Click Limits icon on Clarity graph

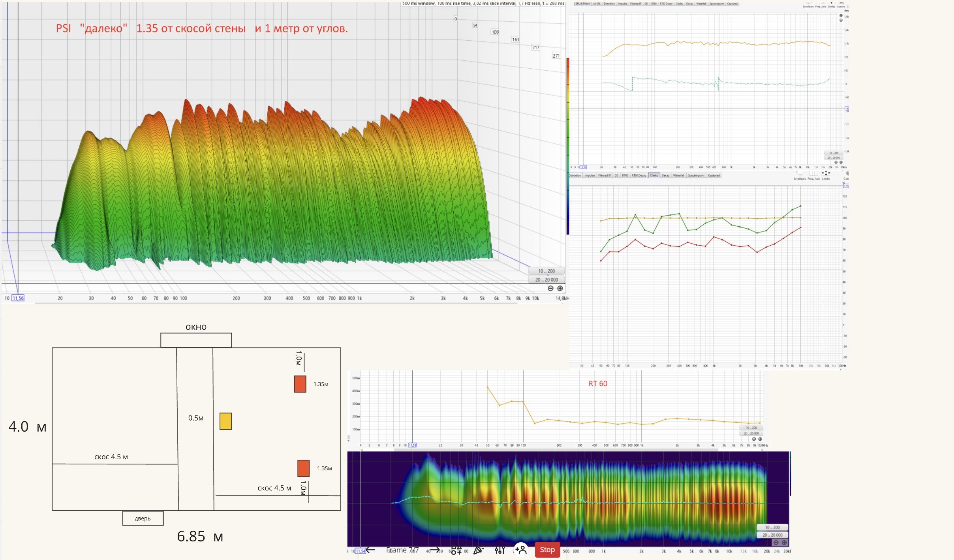pyautogui.click(x=826, y=173)
